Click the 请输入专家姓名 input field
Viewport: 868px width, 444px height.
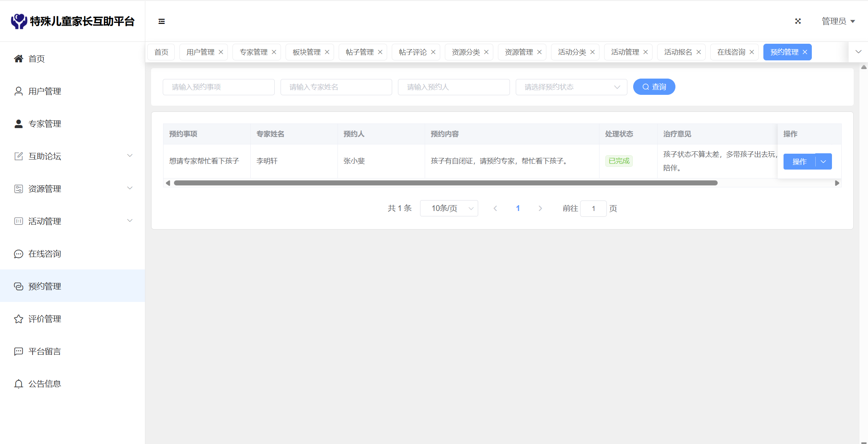click(x=336, y=87)
